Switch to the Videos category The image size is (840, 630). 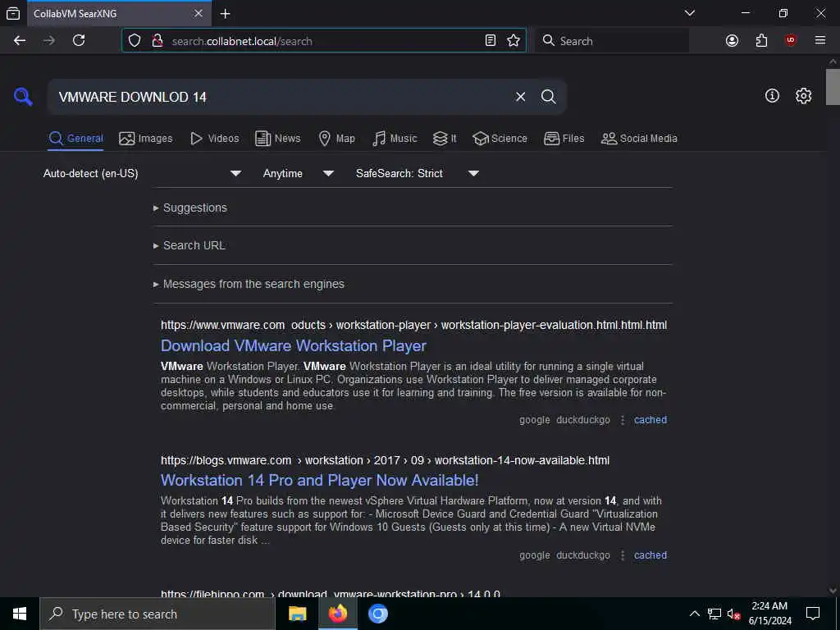[215, 138]
